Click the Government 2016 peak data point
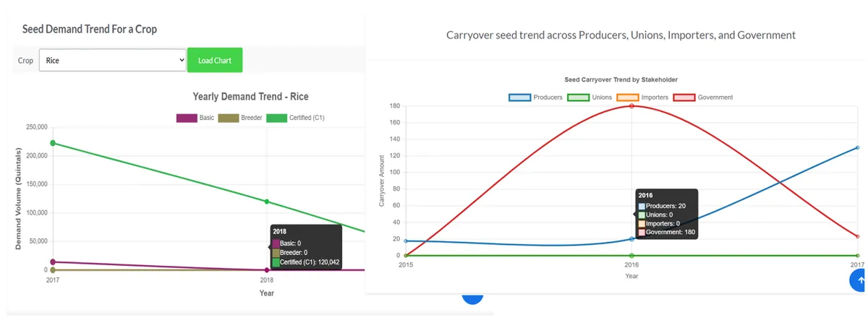The image size is (868, 333). [631, 106]
